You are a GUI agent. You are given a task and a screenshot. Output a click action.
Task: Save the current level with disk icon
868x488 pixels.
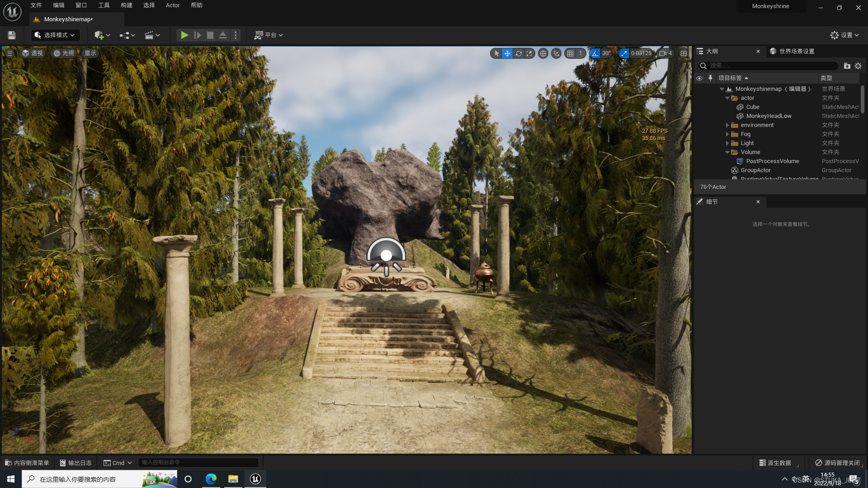coord(12,35)
